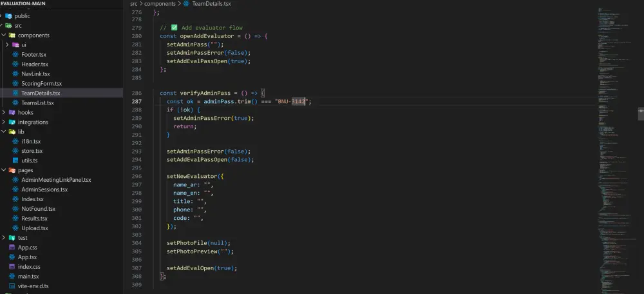Viewport: 644px width, 294px height.
Task: Expand the test folder chevron
Action: click(x=4, y=238)
